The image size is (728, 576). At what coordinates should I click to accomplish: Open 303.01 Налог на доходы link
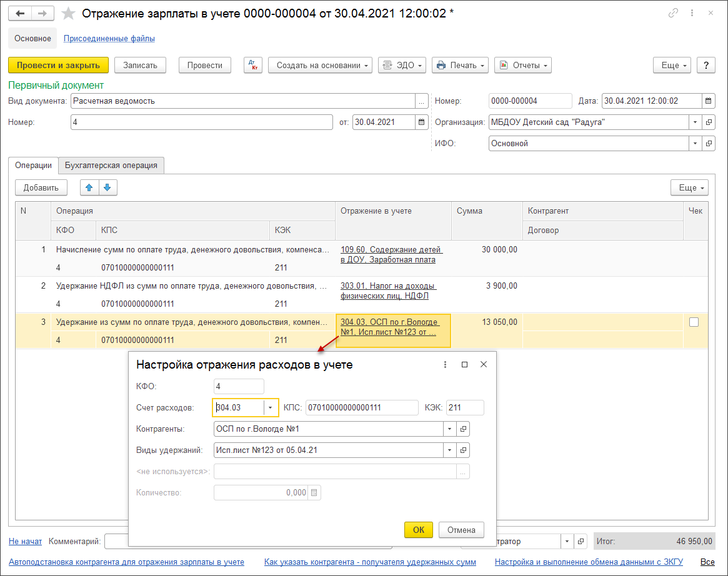tap(388, 290)
